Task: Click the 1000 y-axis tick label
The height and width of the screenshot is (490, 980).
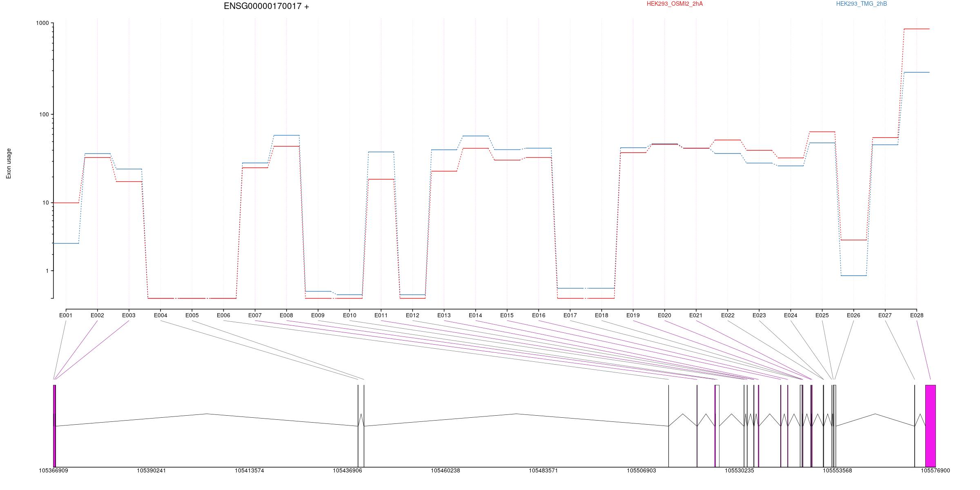Action: 42,23
